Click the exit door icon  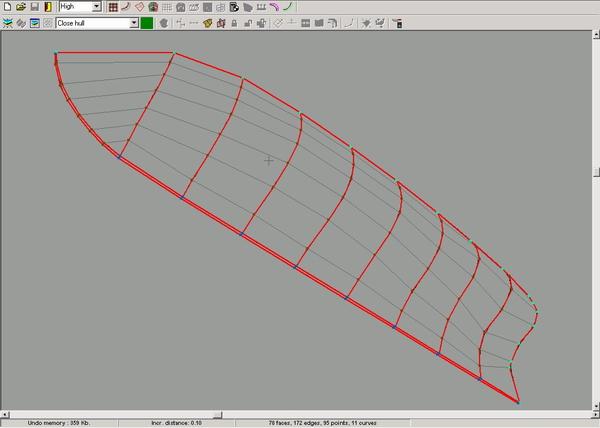pyautogui.click(x=48, y=7)
